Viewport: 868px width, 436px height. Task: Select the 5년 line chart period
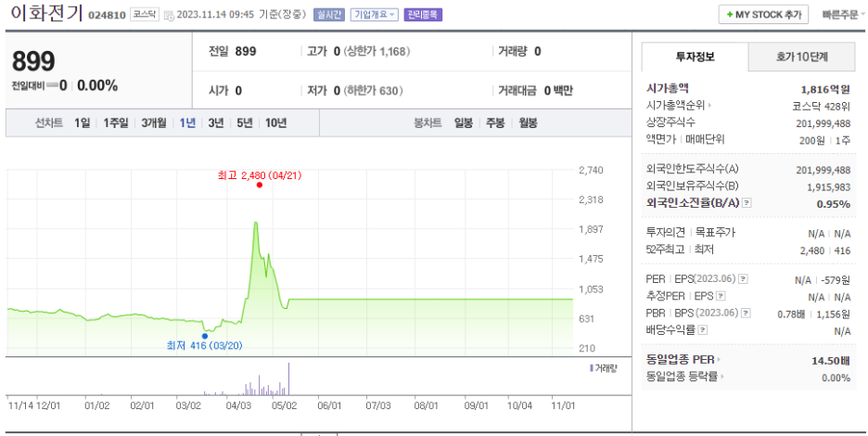click(x=244, y=123)
